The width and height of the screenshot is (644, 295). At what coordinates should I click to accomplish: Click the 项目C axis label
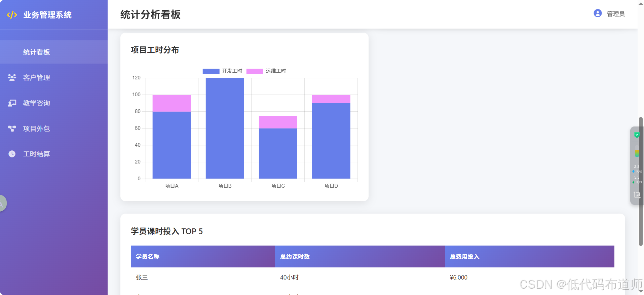278,186
